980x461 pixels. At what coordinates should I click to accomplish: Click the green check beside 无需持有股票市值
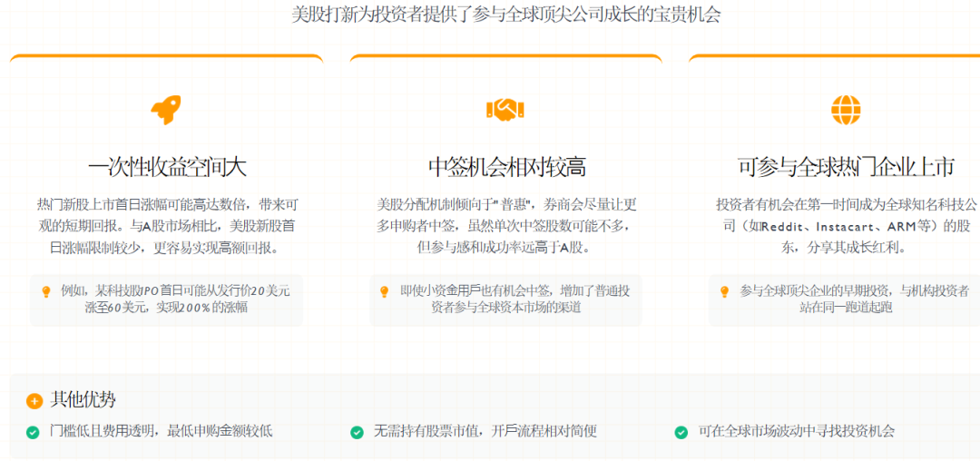pos(357,432)
